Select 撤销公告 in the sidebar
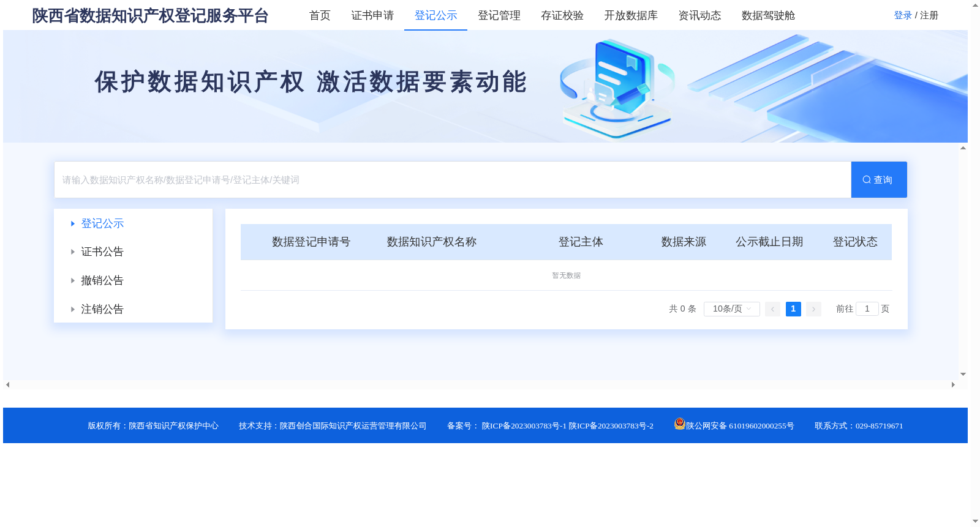980x527 pixels. pyautogui.click(x=102, y=280)
